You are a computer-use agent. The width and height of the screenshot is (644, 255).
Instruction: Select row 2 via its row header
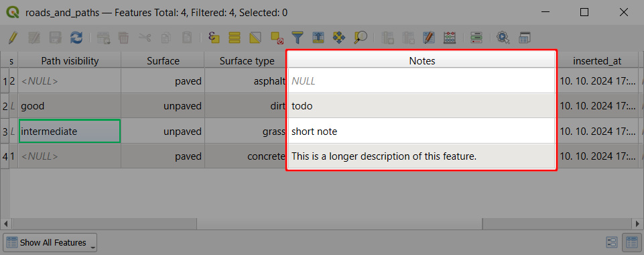coord(5,106)
